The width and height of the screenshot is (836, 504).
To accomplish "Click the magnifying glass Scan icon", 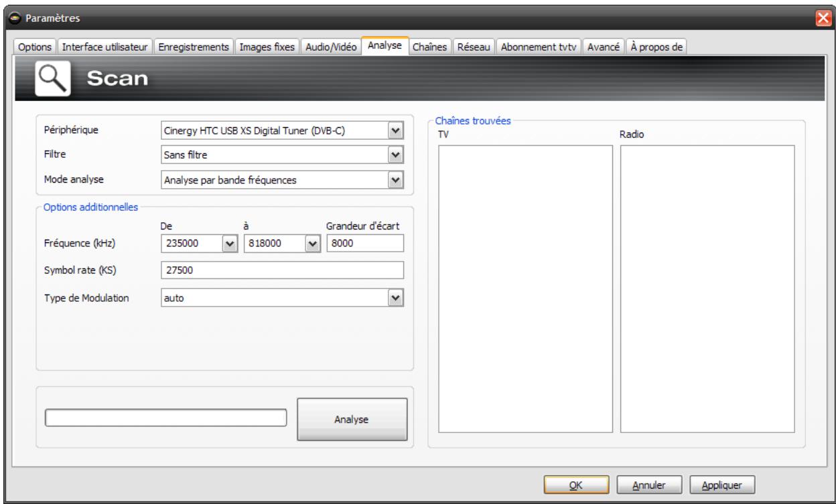I will click(x=51, y=80).
